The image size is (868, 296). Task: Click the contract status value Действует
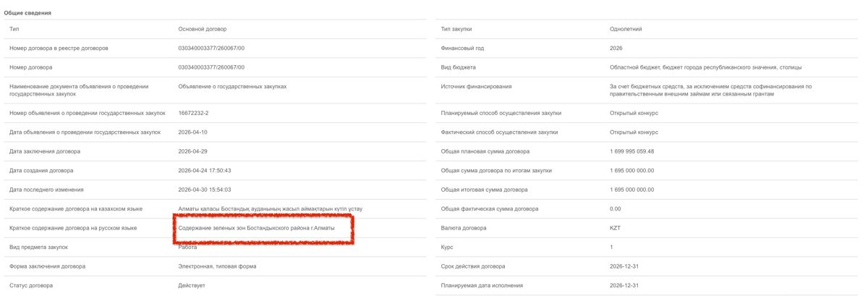pos(192,285)
